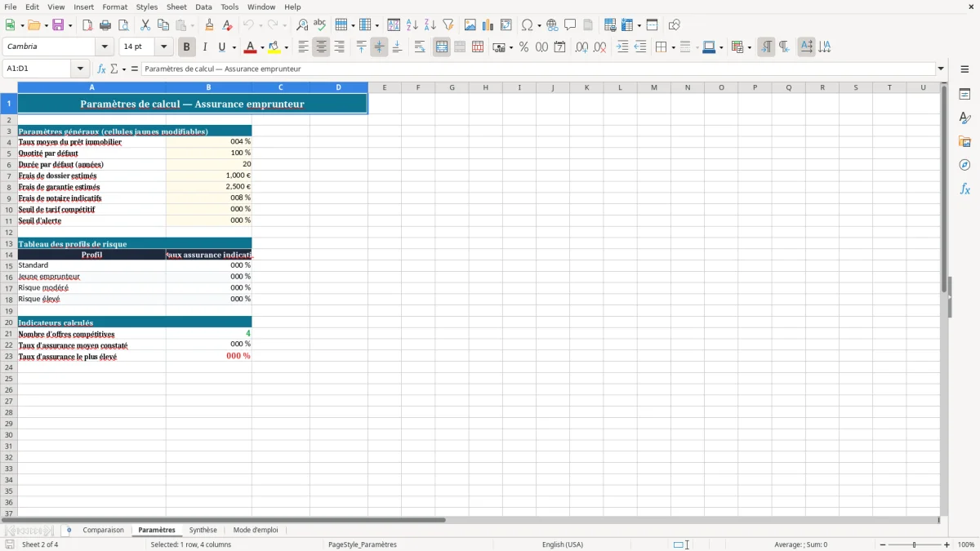Screen dimensions: 980x551
Task: Toggle Wrap Text
Action: pyautogui.click(x=420, y=47)
